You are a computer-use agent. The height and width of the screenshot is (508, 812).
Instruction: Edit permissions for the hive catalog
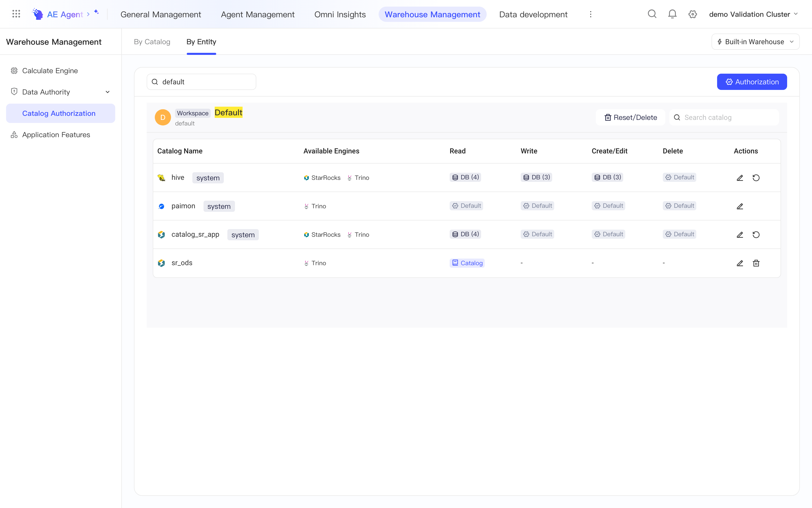click(740, 178)
